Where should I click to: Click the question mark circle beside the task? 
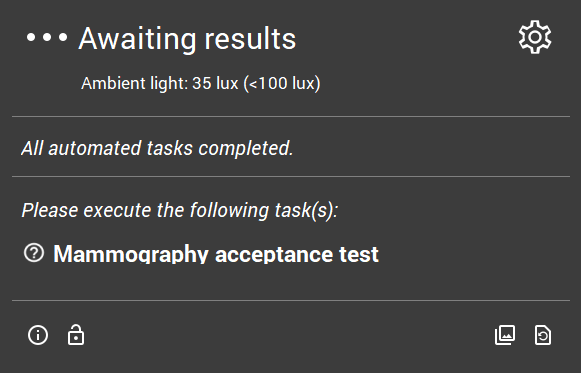coord(34,253)
